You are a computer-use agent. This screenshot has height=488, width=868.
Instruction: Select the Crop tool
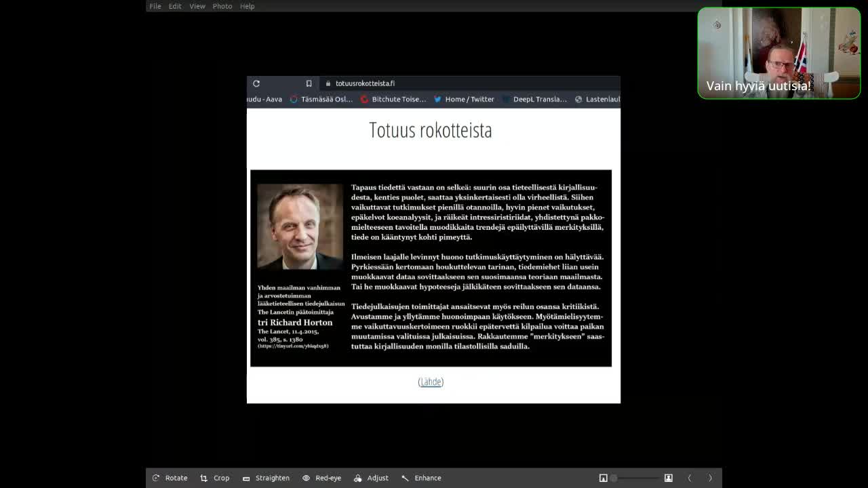214,478
